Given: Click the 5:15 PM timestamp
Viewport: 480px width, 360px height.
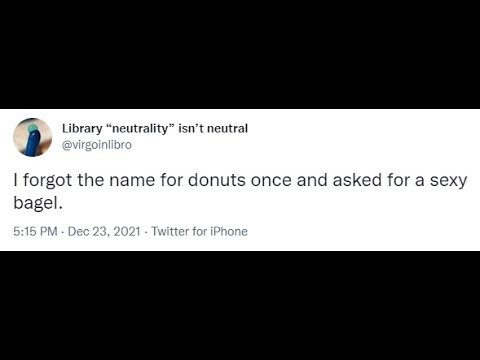Looking at the screenshot, I should click(x=35, y=231).
